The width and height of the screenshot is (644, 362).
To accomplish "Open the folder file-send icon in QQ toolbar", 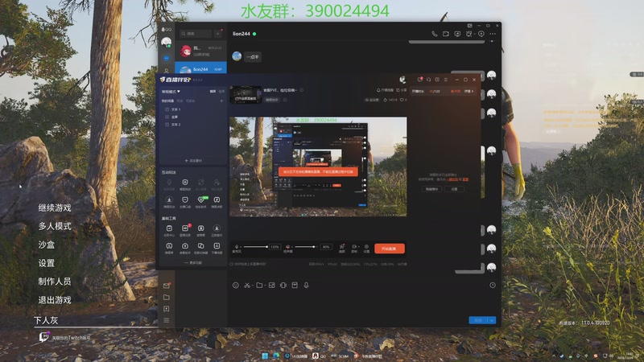I will click(x=259, y=286).
